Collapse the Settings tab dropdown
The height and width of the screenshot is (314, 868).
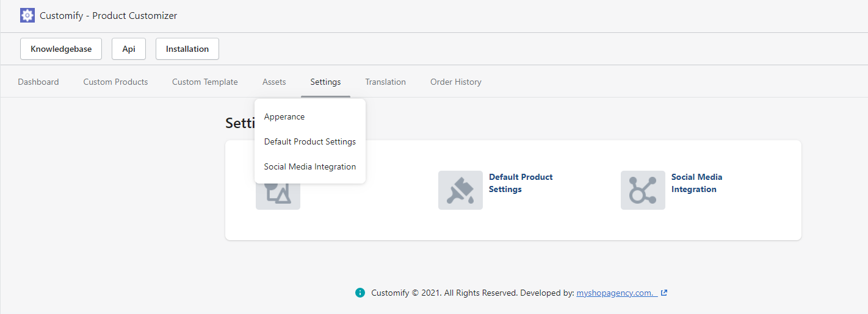point(325,82)
